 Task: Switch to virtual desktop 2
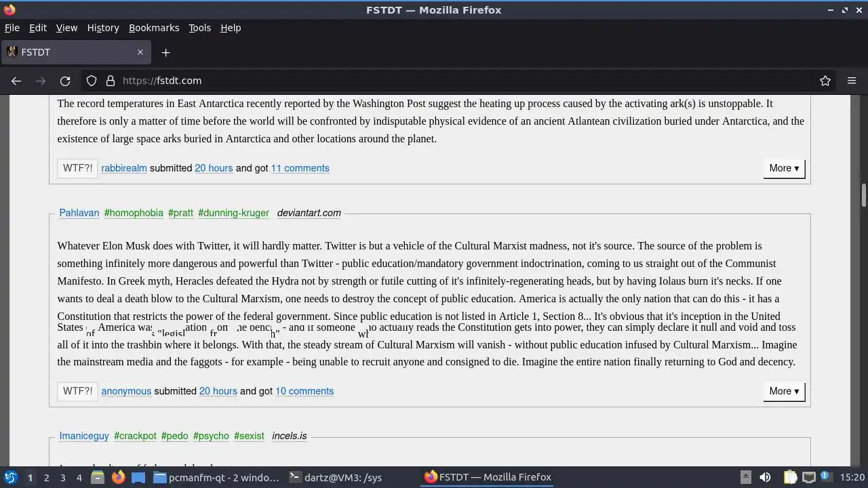(46, 477)
